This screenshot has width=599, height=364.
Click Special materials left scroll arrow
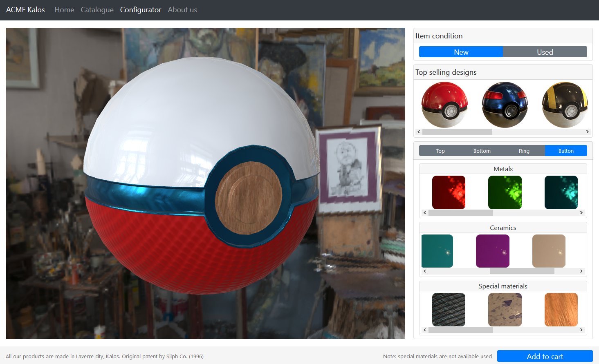(x=425, y=330)
